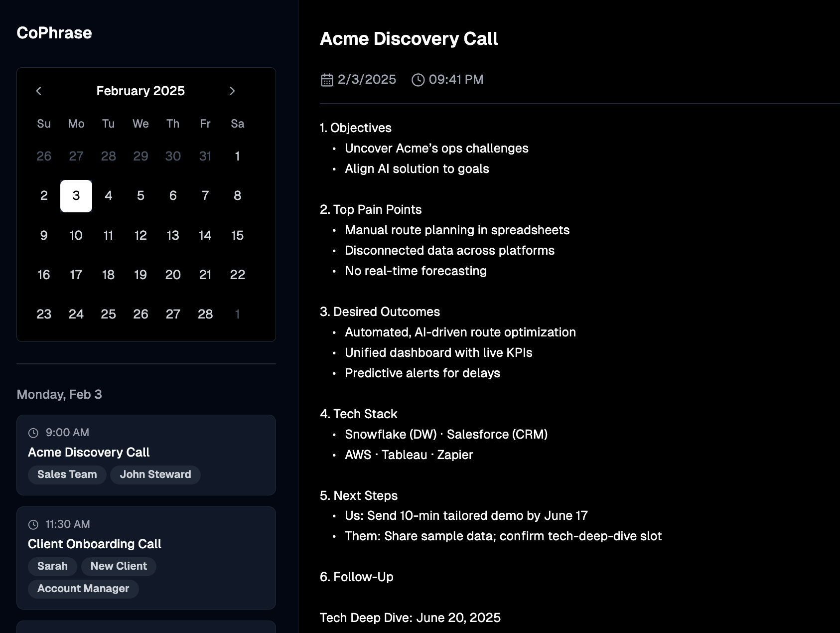Viewport: 840px width, 633px height.
Task: Click the Sarah attendee tag
Action: pyautogui.click(x=52, y=566)
